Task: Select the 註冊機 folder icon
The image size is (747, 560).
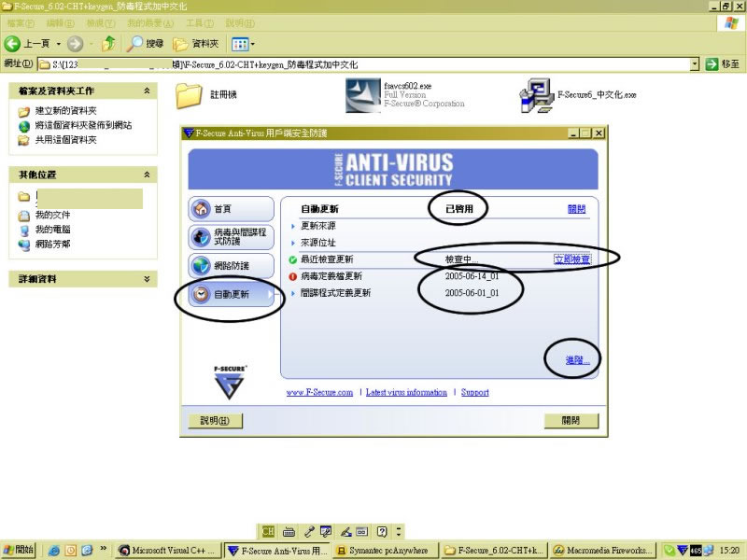Action: (x=189, y=95)
